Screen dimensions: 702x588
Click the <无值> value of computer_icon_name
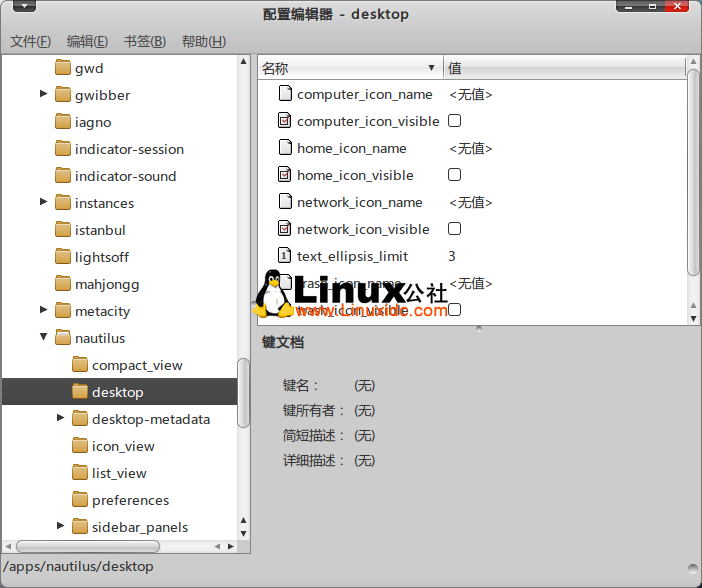pyautogui.click(x=471, y=94)
